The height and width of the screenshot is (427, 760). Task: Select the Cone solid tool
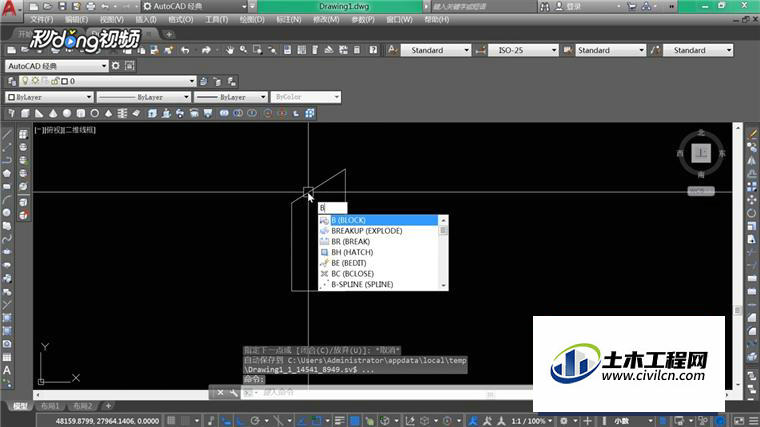[x=53, y=113]
